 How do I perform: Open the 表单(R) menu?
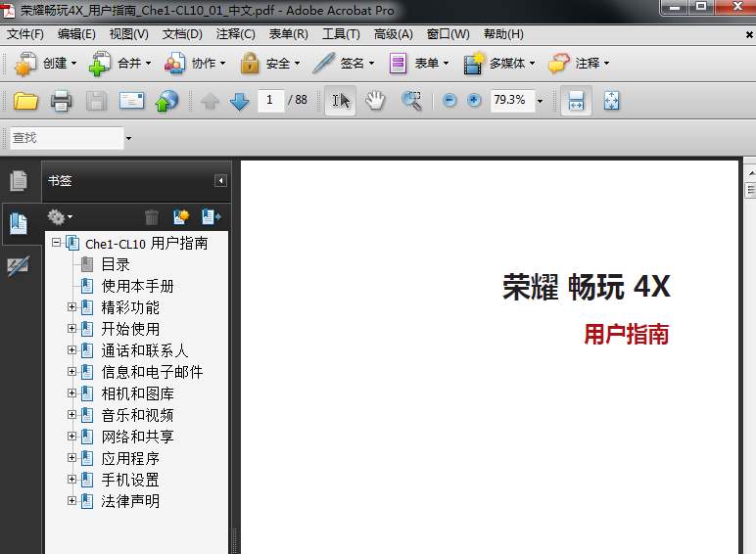288,34
